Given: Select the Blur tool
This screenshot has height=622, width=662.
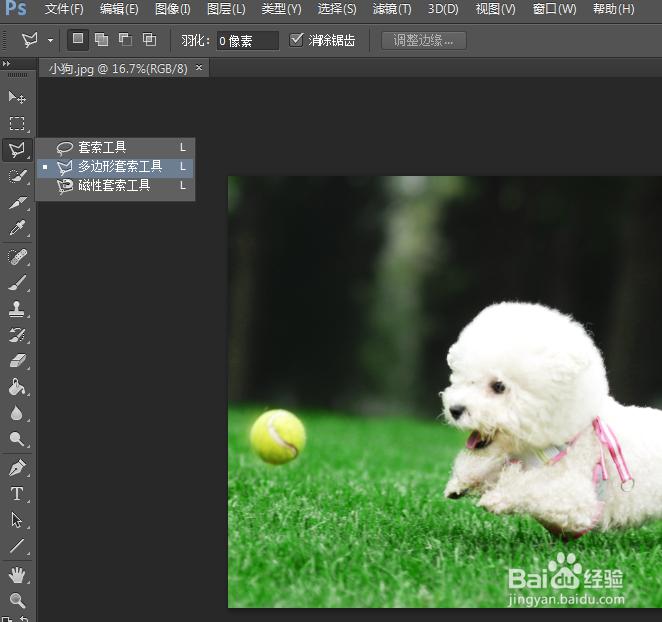Looking at the screenshot, I should 17,413.
